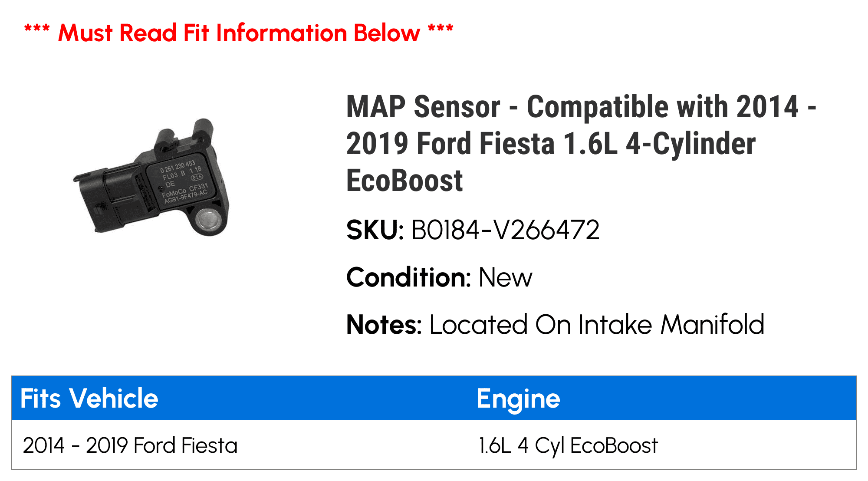
Task: Click the bold Notes label
Action: click(384, 325)
